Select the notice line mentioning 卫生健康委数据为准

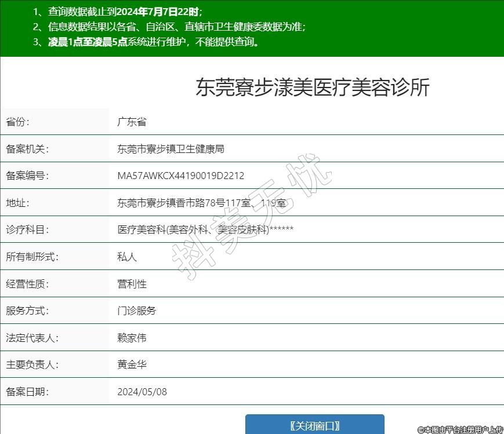[x=169, y=27]
